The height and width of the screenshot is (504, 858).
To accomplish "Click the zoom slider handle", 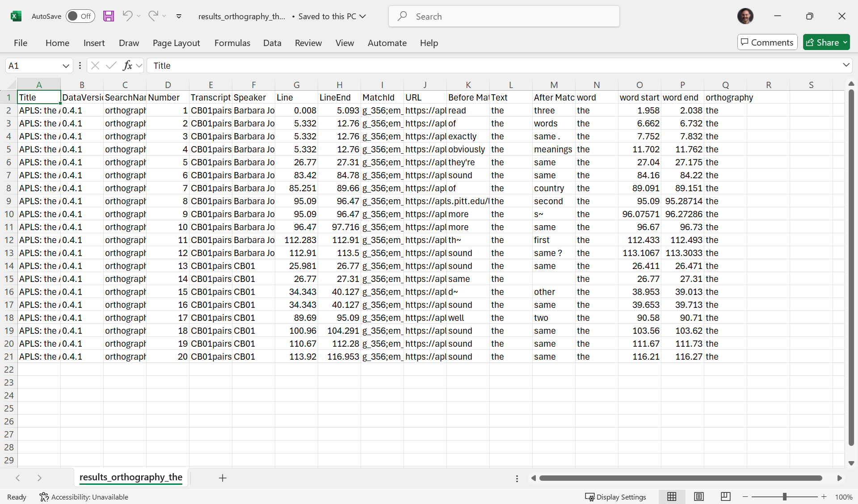I will pyautogui.click(x=785, y=497).
